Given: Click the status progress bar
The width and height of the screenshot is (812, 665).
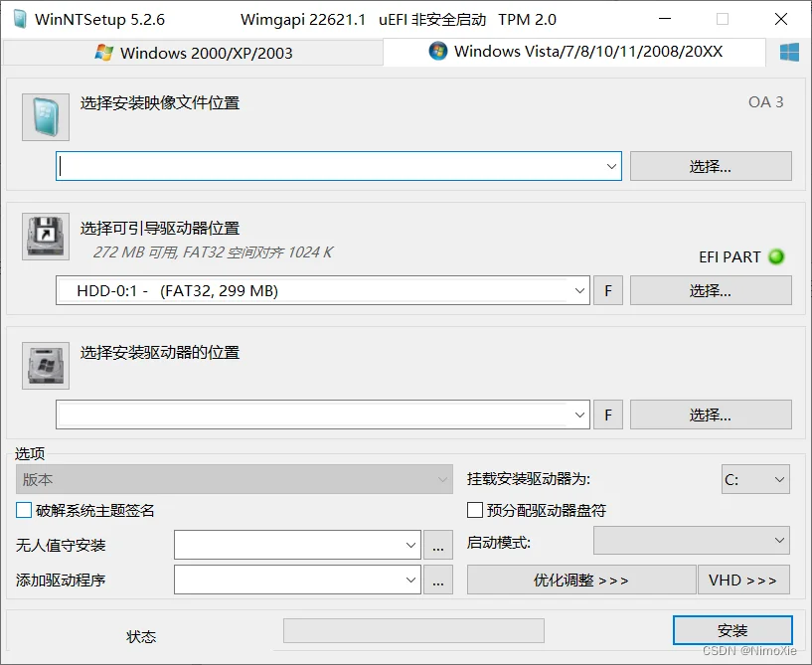Looking at the screenshot, I should [x=413, y=630].
